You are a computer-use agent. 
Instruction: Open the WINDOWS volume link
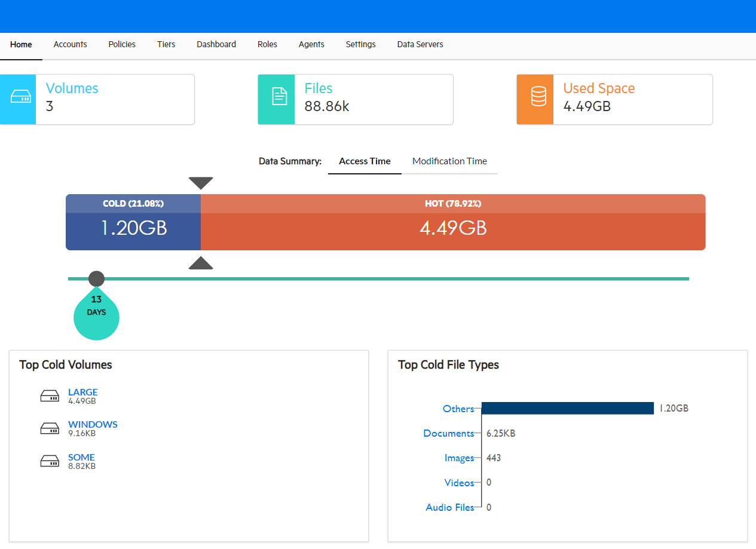tap(93, 425)
